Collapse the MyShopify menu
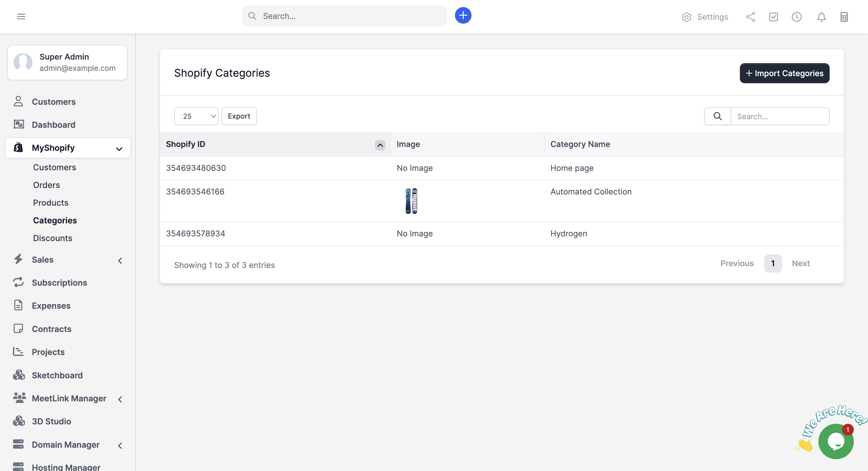 119,148
